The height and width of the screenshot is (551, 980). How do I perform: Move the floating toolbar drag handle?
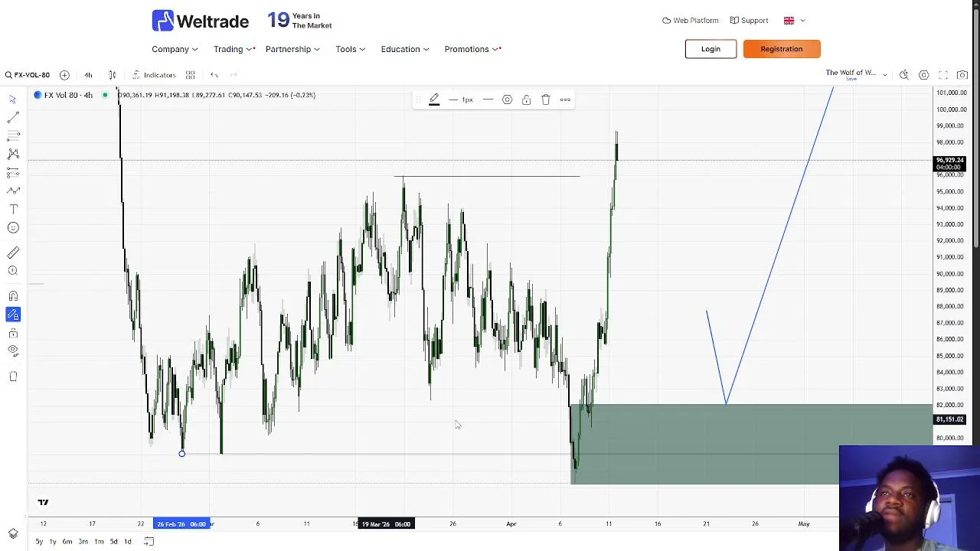(418, 99)
